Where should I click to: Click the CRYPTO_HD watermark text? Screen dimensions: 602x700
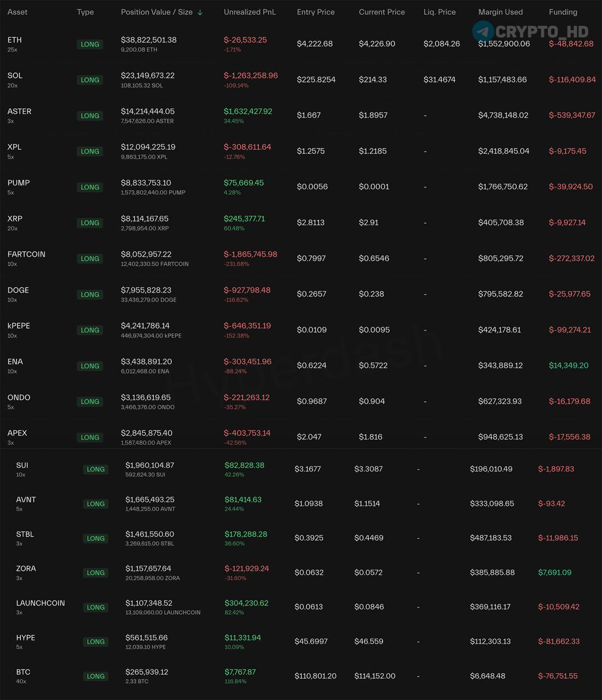point(542,32)
